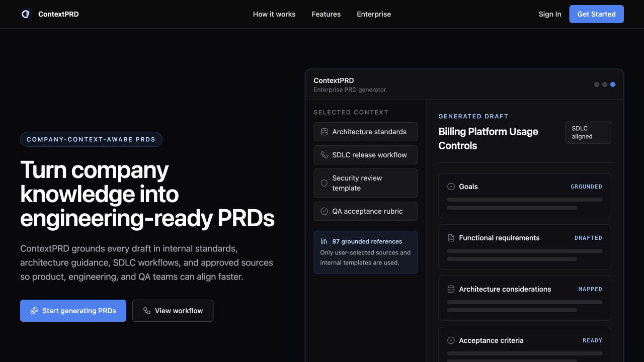Click the ContextPRD logo icon
Screen dimensions: 644x362
[x=26, y=14]
